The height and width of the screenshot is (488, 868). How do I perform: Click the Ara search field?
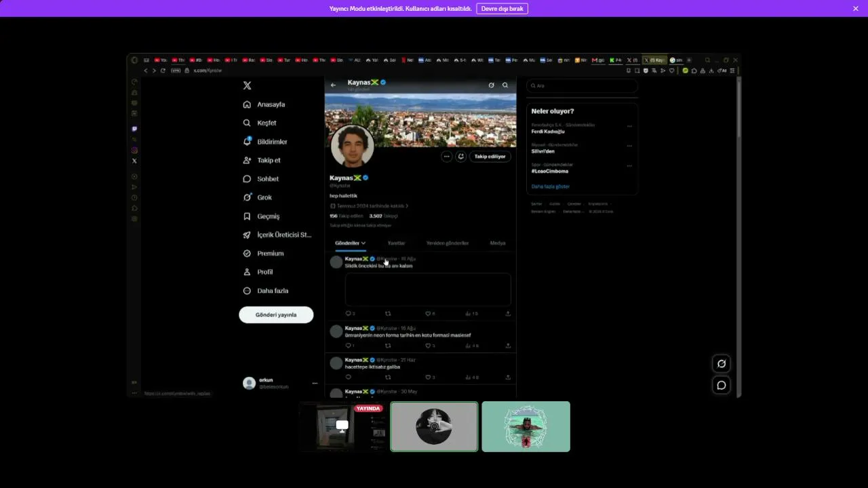coord(582,86)
